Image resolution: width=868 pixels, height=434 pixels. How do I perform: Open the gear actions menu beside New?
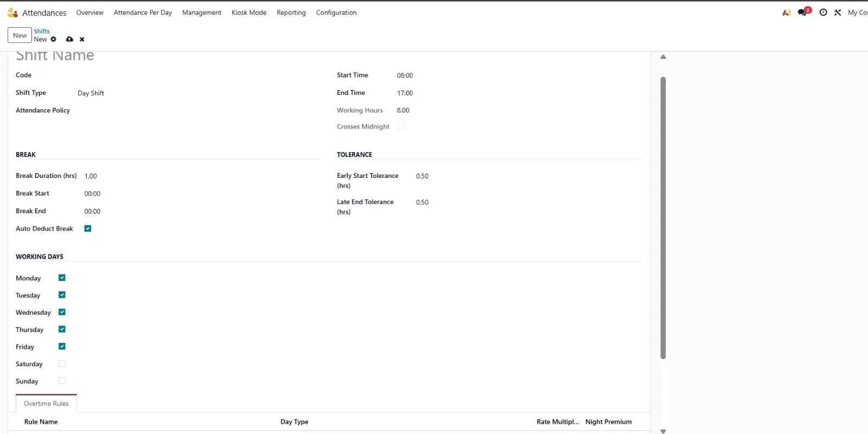(53, 39)
